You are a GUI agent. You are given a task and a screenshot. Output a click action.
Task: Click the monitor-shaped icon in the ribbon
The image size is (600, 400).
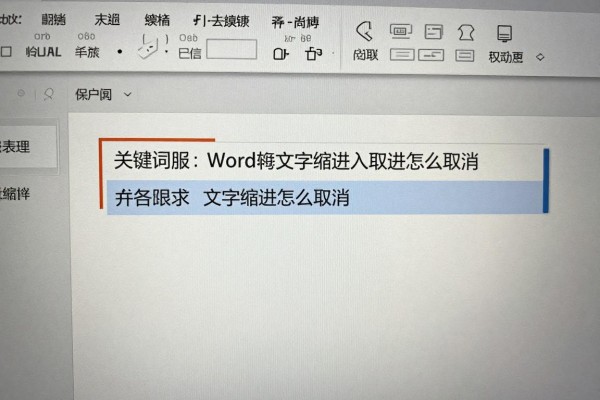[401, 31]
